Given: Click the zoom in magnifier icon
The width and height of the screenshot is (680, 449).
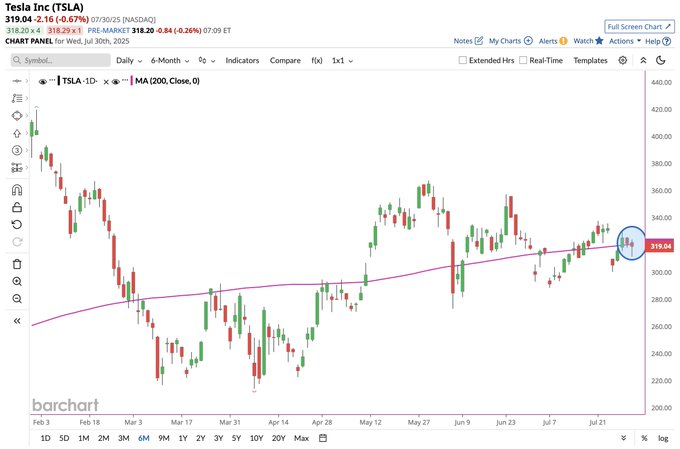Looking at the screenshot, I should coord(17,282).
